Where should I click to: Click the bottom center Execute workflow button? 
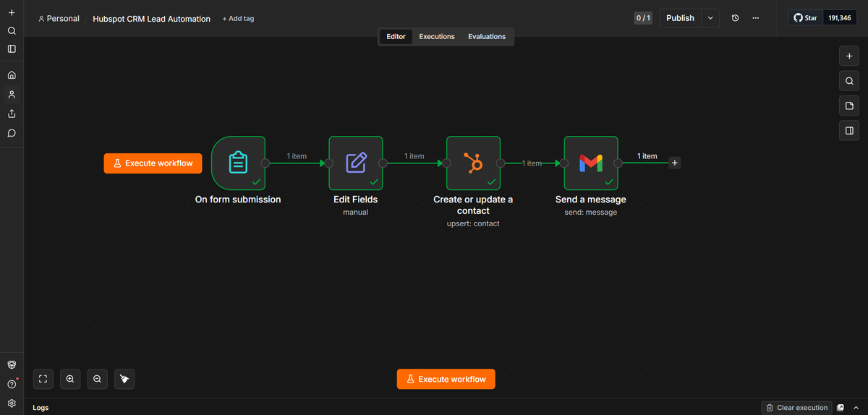[446, 379]
